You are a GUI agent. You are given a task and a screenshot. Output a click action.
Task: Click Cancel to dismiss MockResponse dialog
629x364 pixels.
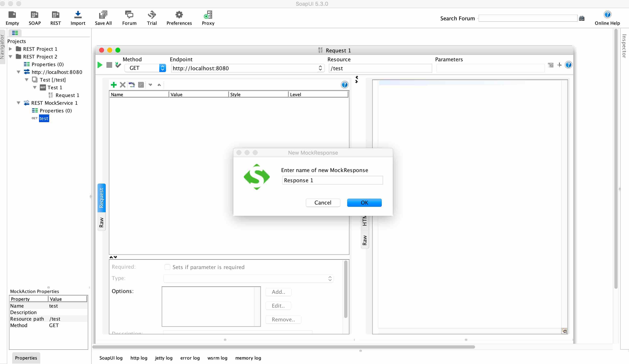[323, 202]
